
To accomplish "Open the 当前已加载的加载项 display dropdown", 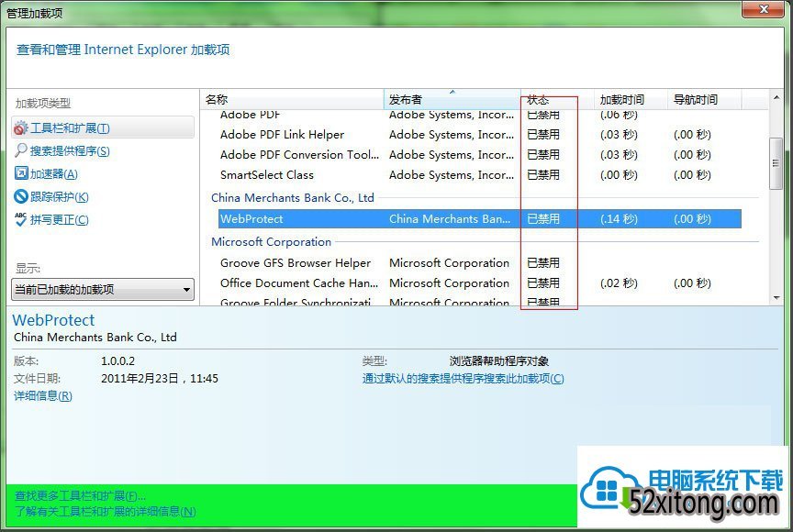I will click(103, 290).
